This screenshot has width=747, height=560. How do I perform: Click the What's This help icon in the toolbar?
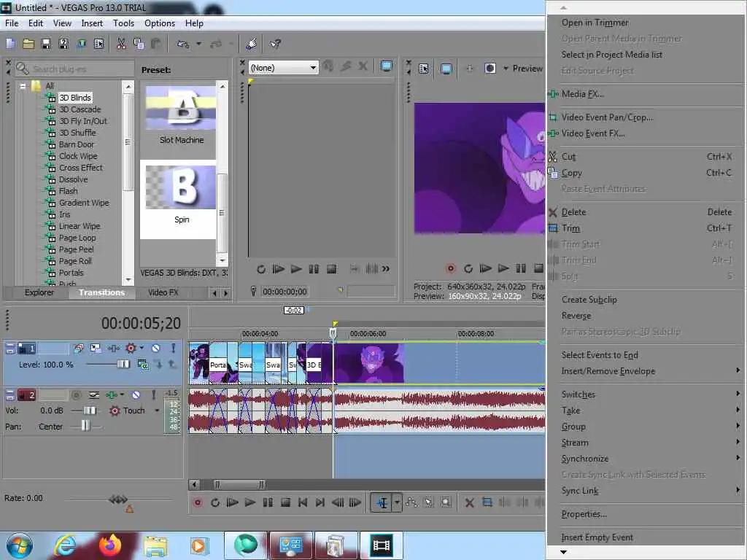(275, 44)
